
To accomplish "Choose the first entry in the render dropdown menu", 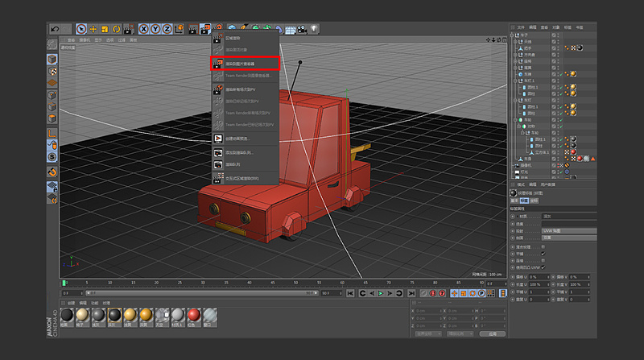I will pos(246,38).
